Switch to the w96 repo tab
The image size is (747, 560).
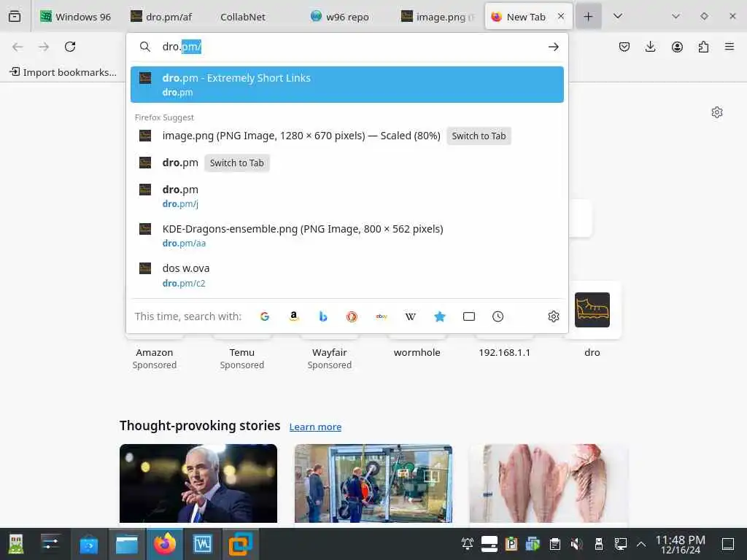340,17
